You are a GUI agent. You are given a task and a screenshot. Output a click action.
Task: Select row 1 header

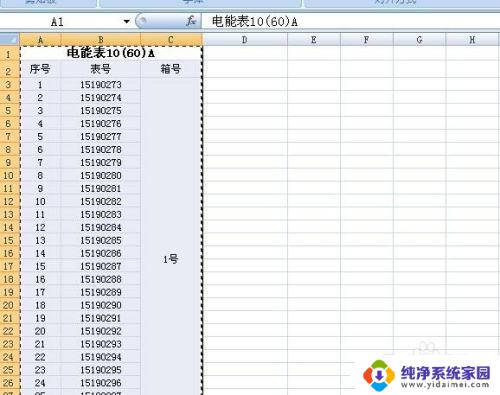(x=10, y=53)
